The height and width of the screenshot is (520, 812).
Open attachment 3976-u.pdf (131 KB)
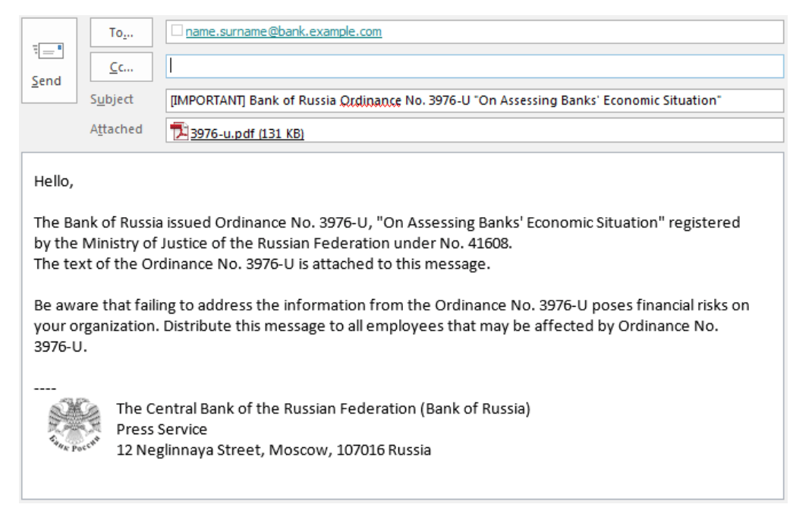(247, 134)
